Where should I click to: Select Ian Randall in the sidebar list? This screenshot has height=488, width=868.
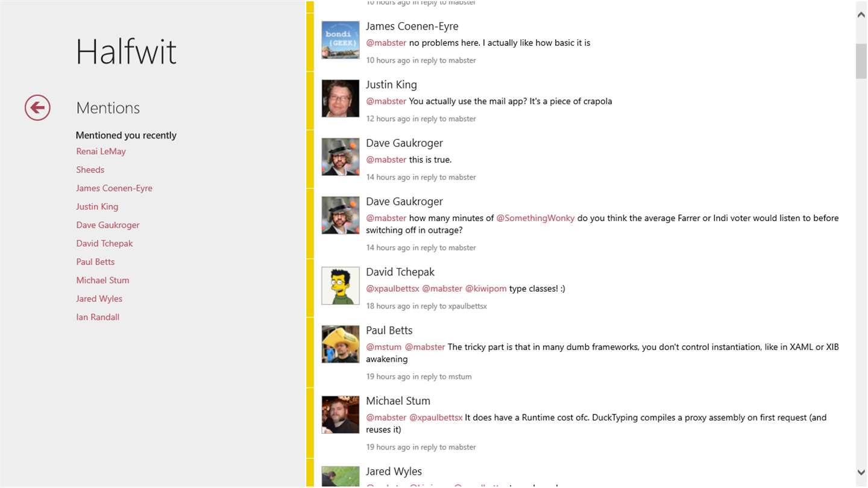click(x=98, y=317)
